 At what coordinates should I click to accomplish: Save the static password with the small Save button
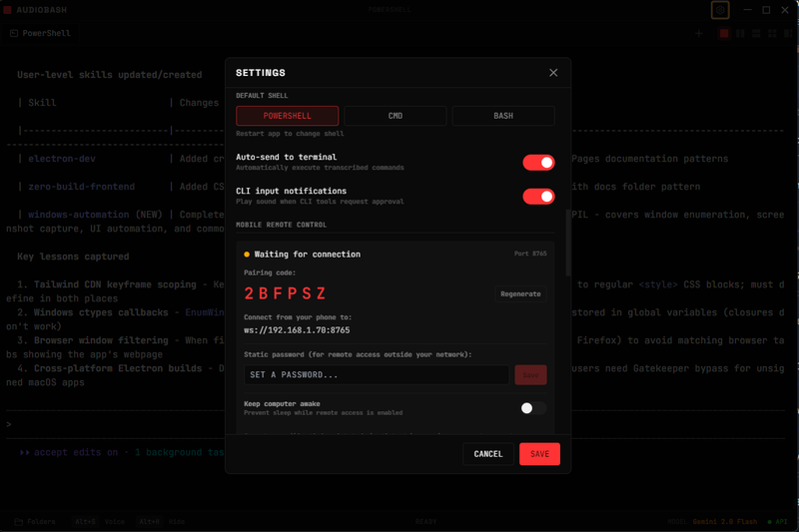530,374
